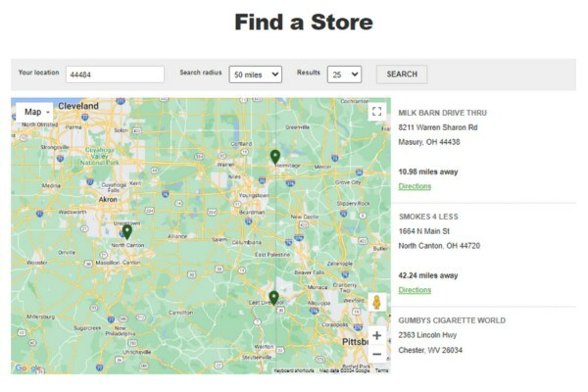The height and width of the screenshot is (392, 588).
Task: Click the Your location label
Action: tap(38, 73)
